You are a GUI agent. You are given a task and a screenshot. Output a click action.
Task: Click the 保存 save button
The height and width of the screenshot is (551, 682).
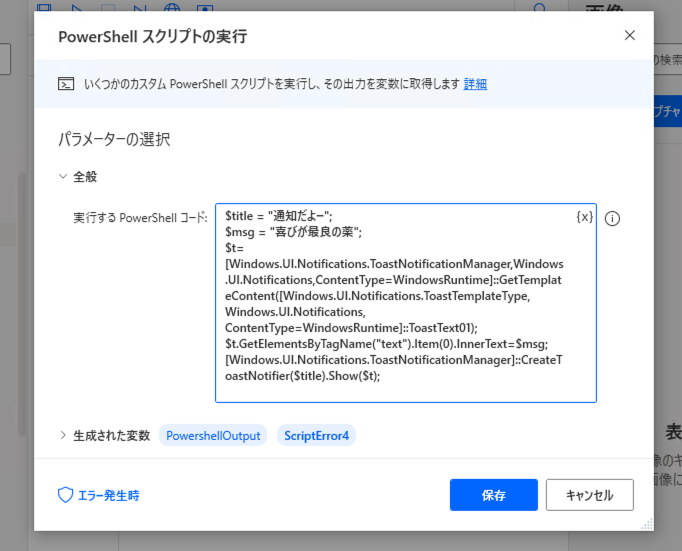(494, 495)
